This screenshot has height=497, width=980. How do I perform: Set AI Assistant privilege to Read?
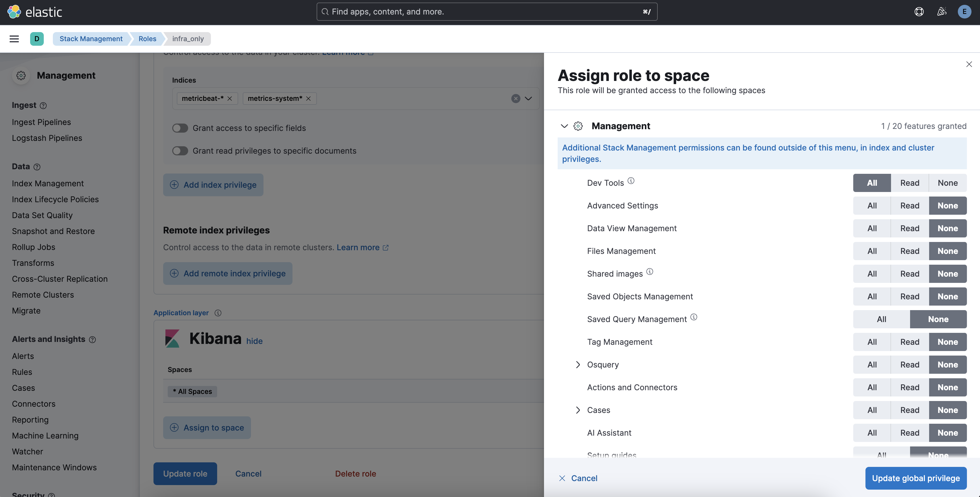[910, 433]
